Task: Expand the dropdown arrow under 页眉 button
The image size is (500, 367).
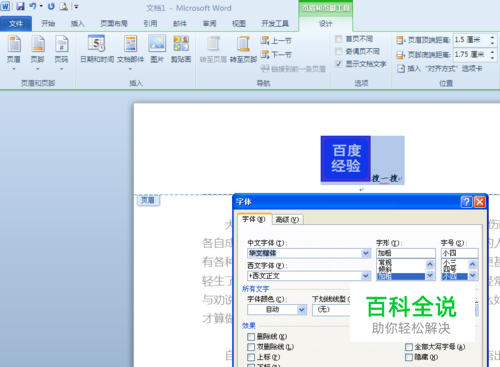Action: coord(14,69)
